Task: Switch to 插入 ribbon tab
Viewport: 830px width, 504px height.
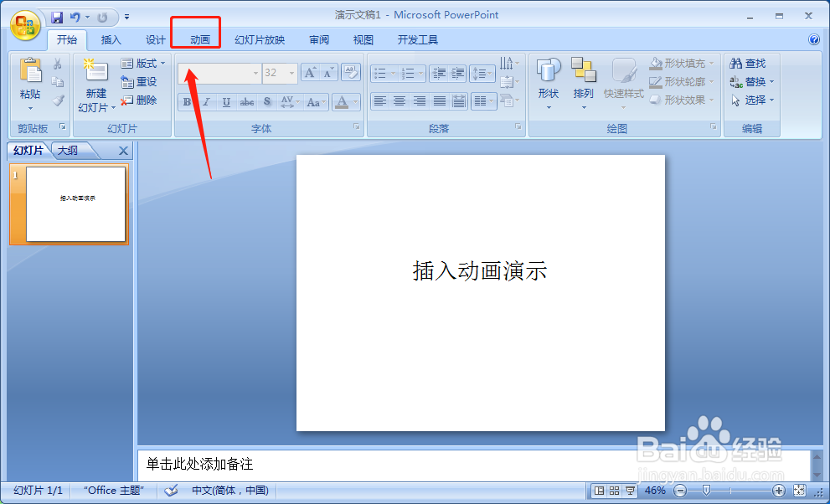Action: [x=111, y=39]
